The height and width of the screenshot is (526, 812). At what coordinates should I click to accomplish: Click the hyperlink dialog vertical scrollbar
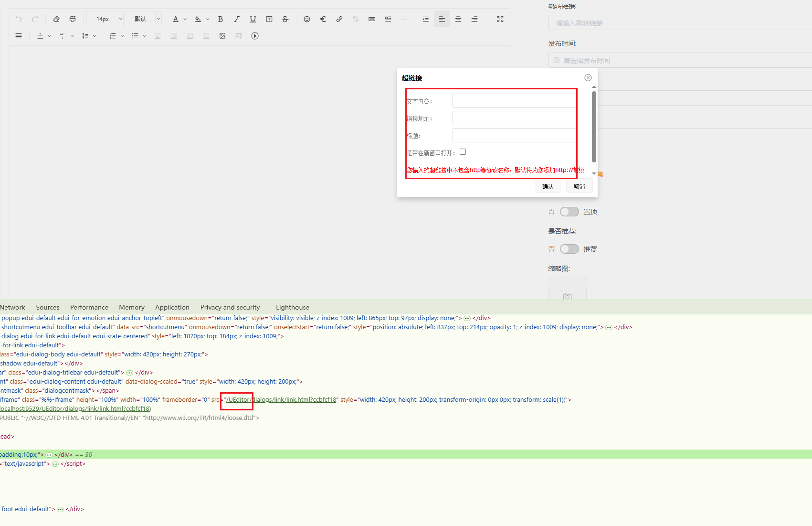594,127
